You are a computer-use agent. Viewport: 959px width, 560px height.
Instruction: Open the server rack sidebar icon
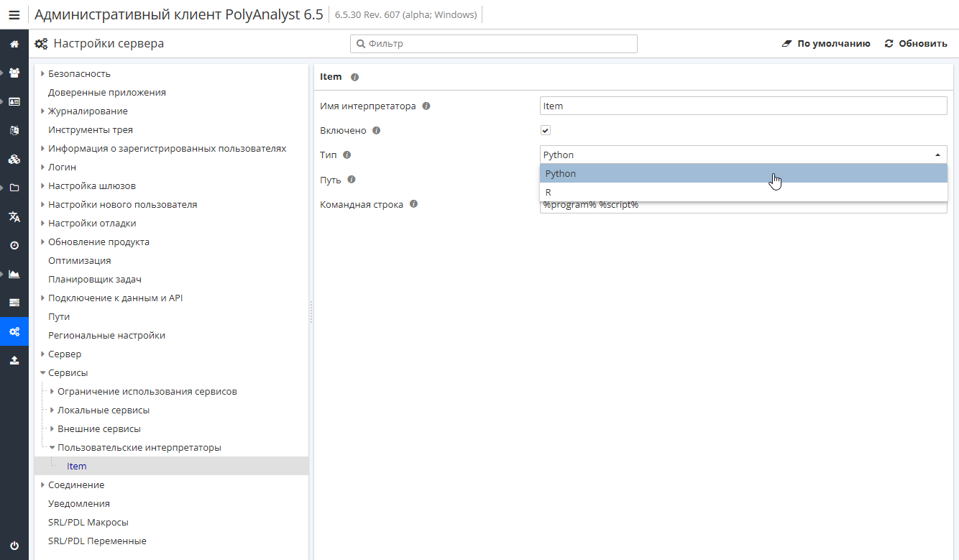(14, 303)
